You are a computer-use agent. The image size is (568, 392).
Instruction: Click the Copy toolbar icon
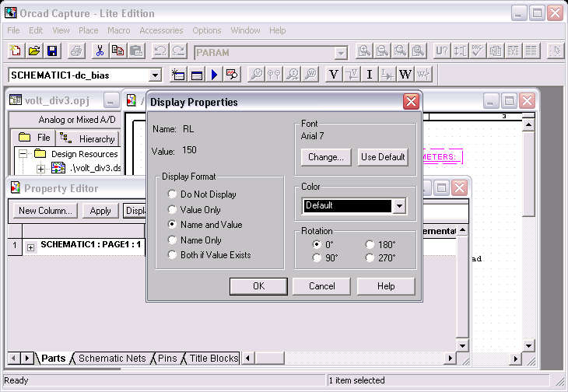point(118,51)
